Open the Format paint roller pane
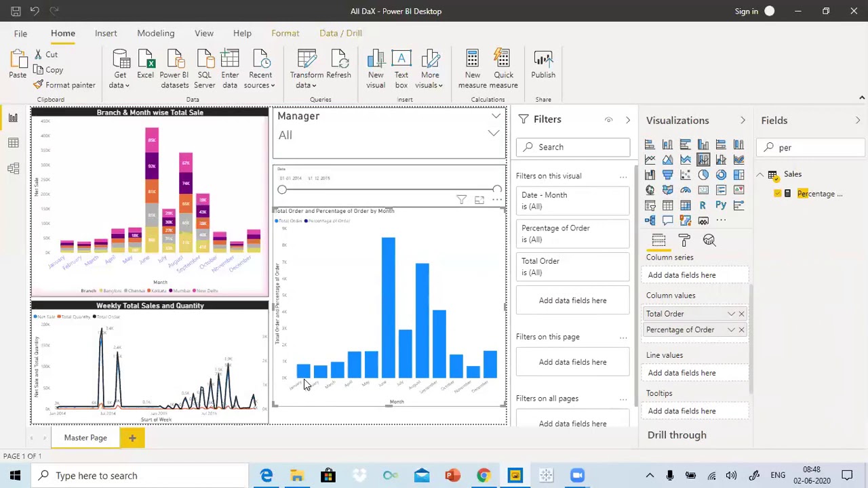Viewport: 868px width, 488px height. coord(684,241)
